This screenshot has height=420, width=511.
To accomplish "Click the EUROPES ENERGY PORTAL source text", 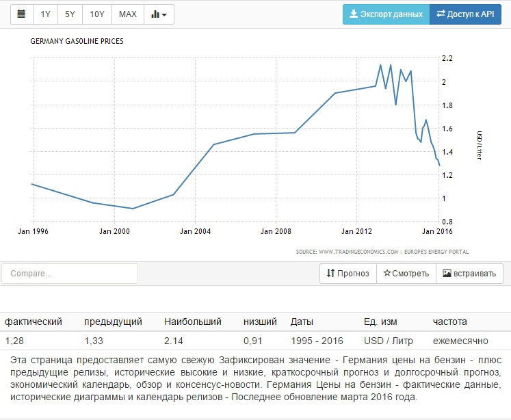I will click(435, 252).
